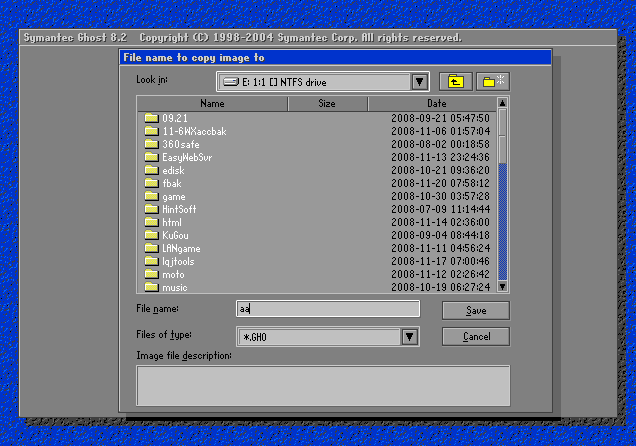Select the fbak folder name
This screenshot has height=446, width=636.
click(x=172, y=183)
